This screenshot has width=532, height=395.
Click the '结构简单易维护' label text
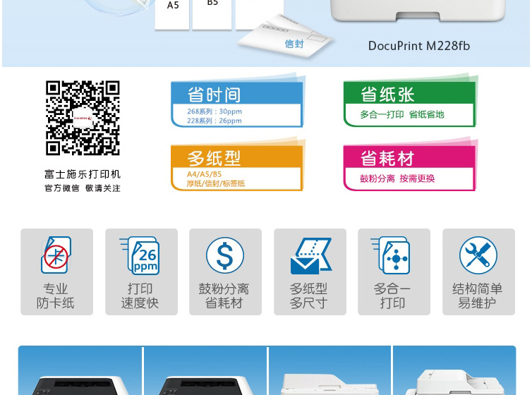pos(478,296)
